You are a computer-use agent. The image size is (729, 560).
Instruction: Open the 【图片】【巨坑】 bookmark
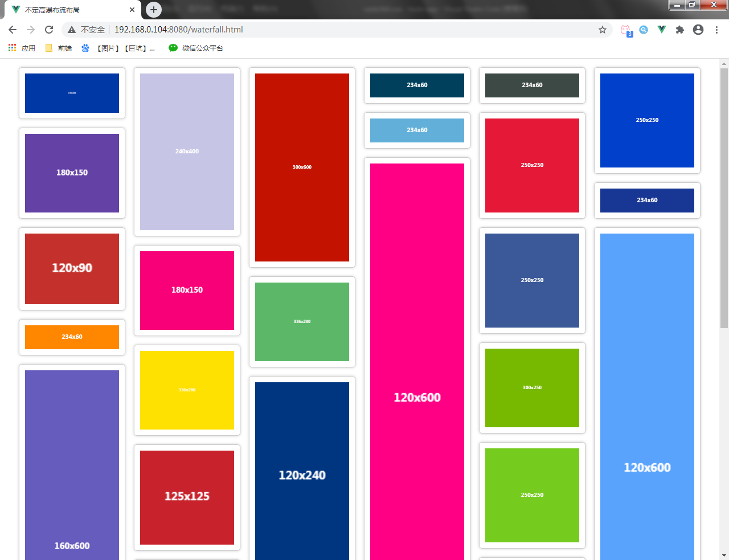118,48
